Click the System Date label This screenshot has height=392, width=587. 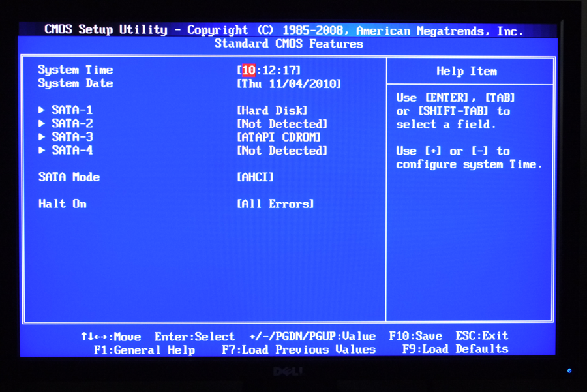click(x=75, y=83)
